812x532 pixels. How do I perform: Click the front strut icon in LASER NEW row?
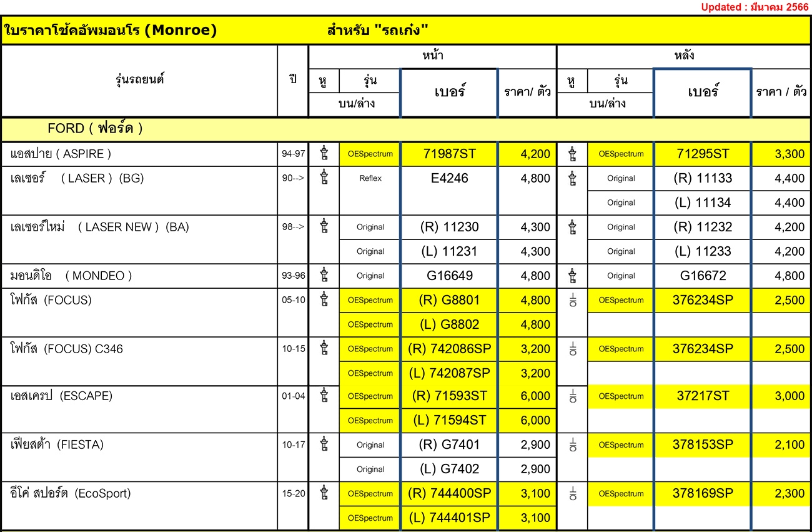[x=324, y=227]
